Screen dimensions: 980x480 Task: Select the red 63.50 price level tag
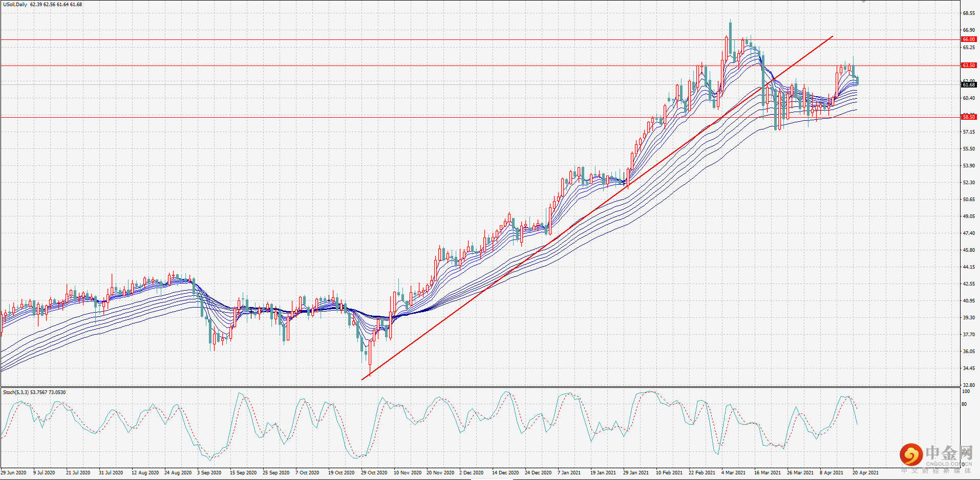coord(969,66)
